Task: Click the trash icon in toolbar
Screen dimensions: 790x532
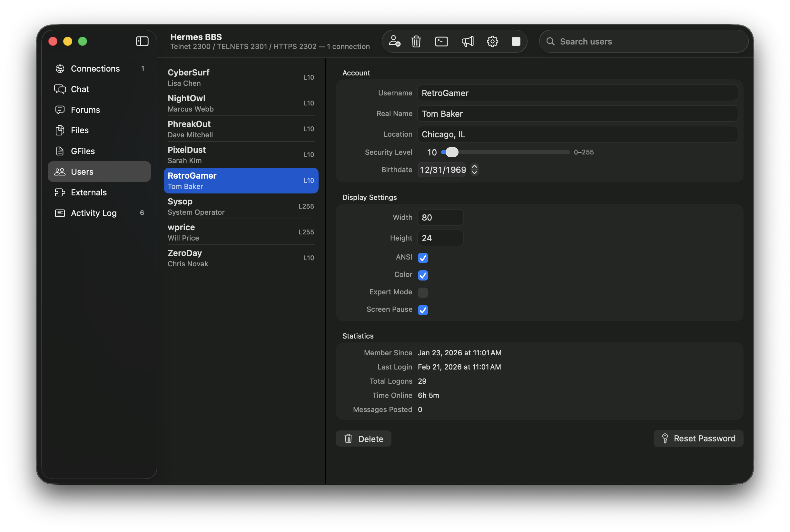Action: [416, 41]
